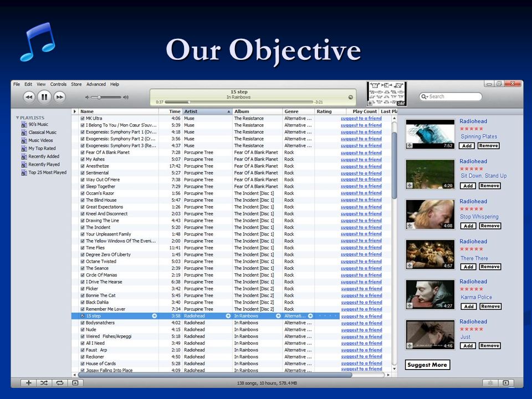Toggle repeat in the bottom toolbar

coord(60,383)
